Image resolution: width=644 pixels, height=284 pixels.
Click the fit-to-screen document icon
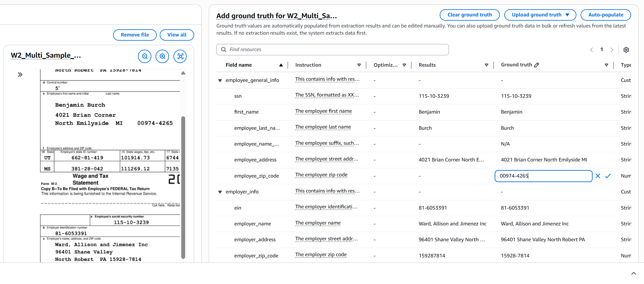coord(180,56)
